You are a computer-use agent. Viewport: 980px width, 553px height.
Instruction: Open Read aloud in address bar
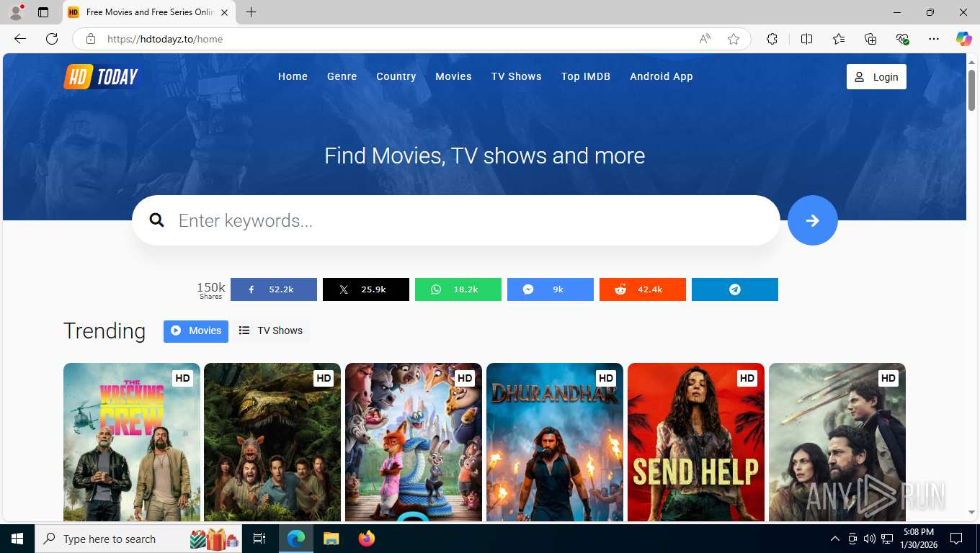click(x=705, y=39)
